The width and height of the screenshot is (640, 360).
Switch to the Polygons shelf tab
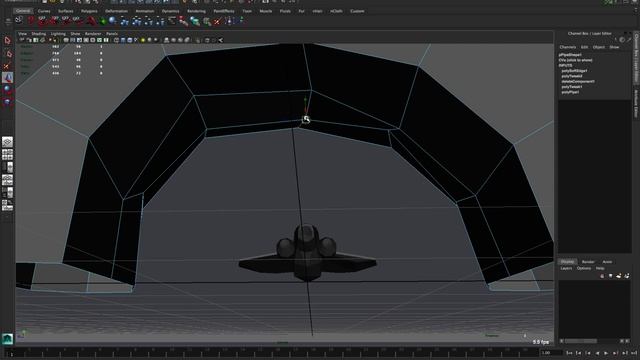[89, 11]
